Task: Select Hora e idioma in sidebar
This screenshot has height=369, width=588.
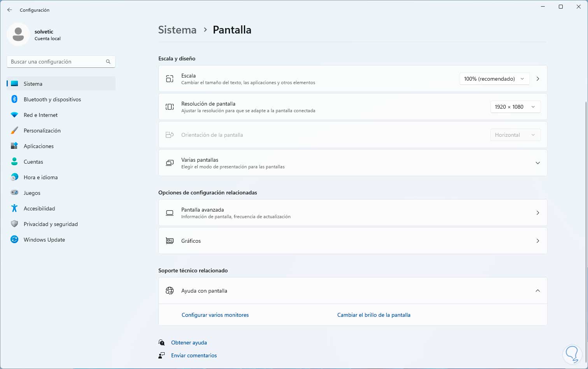Action: (x=40, y=177)
